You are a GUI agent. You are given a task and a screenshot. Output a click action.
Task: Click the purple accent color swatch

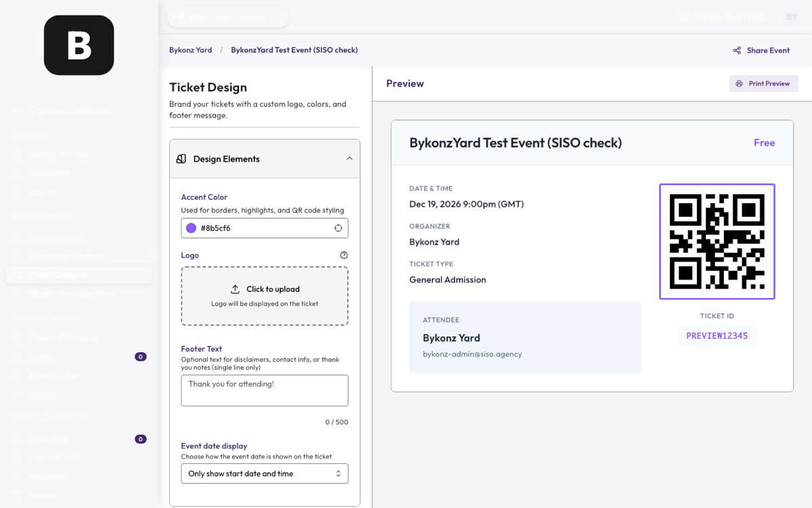(191, 228)
